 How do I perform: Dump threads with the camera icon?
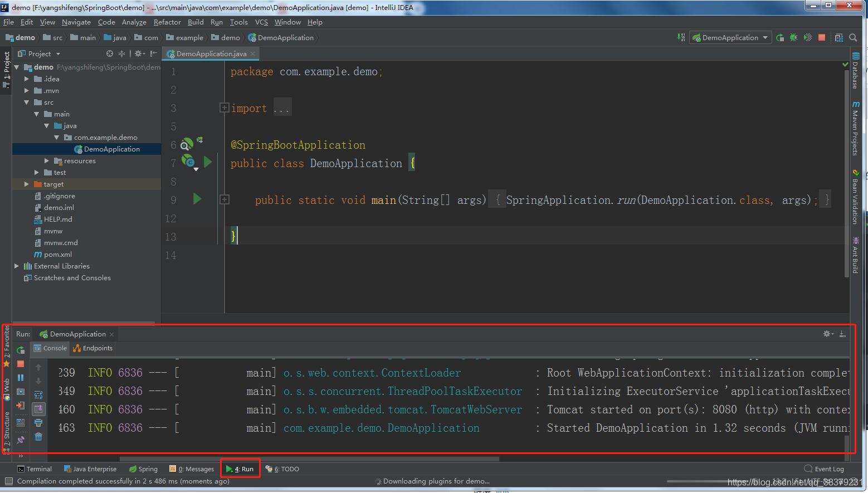pyautogui.click(x=21, y=392)
